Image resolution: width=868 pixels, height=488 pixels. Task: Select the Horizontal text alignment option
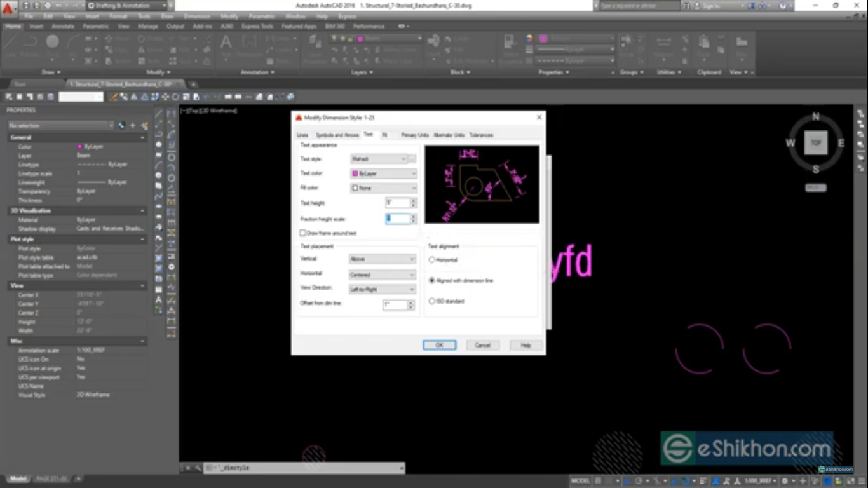click(433, 259)
